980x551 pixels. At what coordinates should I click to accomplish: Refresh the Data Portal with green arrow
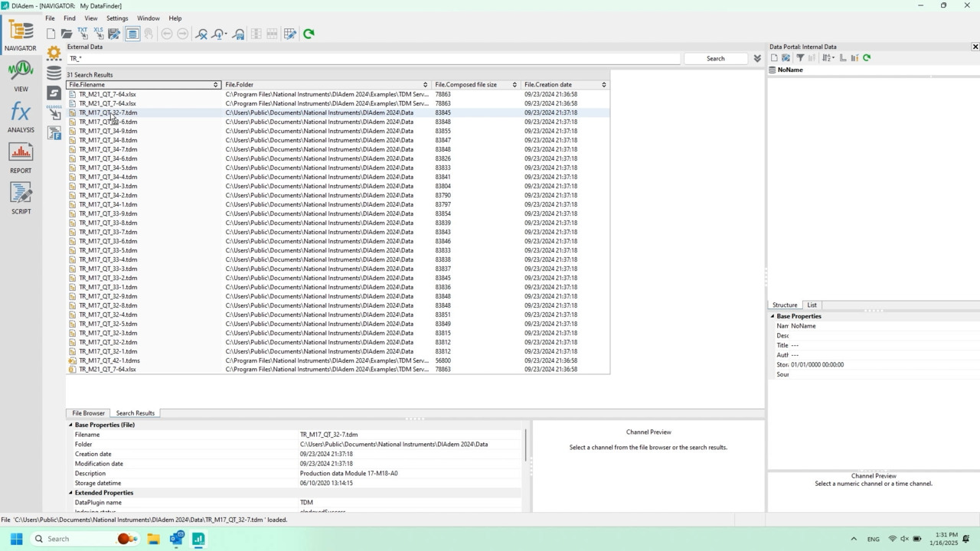(867, 58)
